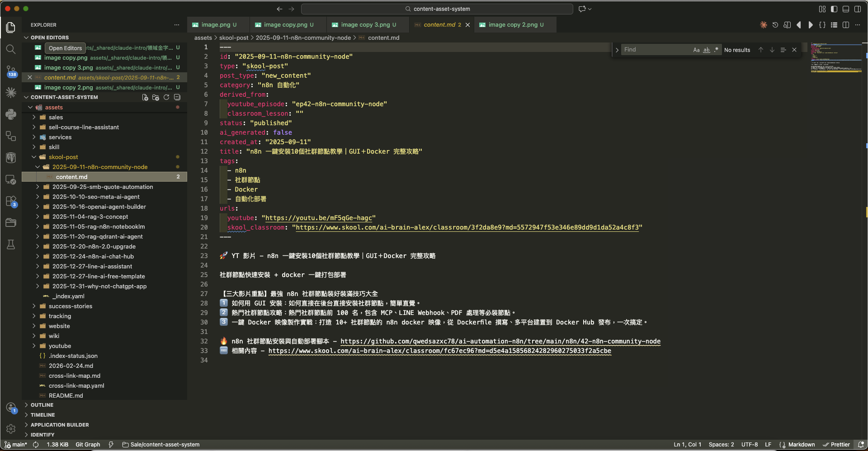Toggle Use Regular Expression in Find widget
Viewport: 868px width, 451px height.
pyautogui.click(x=716, y=50)
